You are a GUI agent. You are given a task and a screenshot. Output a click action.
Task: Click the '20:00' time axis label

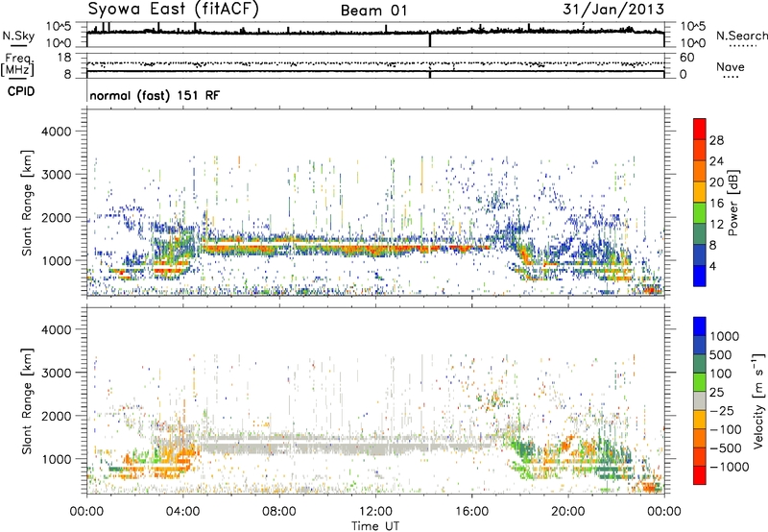click(x=568, y=512)
